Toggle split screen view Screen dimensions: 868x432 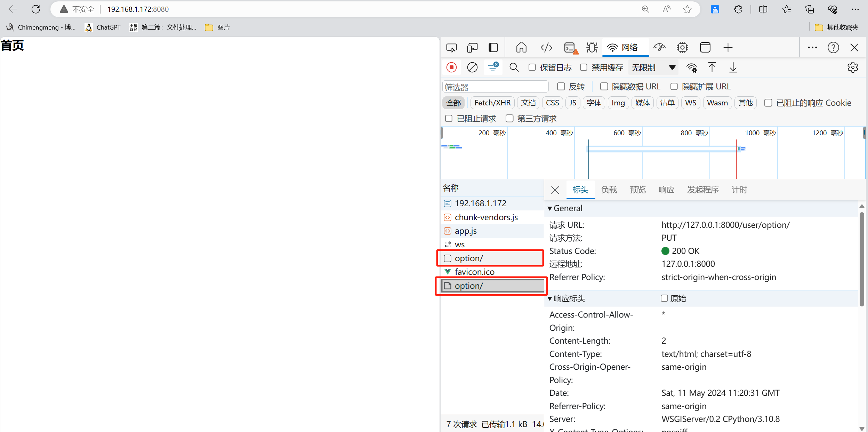click(x=763, y=9)
